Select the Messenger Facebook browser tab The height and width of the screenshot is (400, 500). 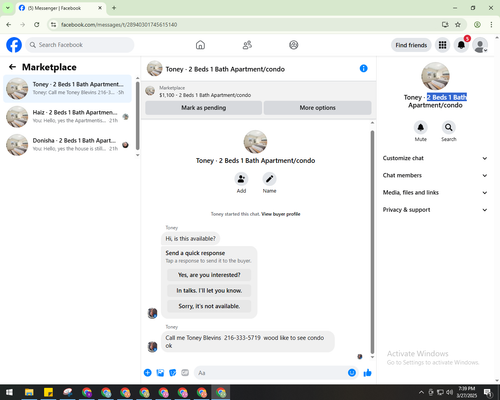[x=61, y=8]
